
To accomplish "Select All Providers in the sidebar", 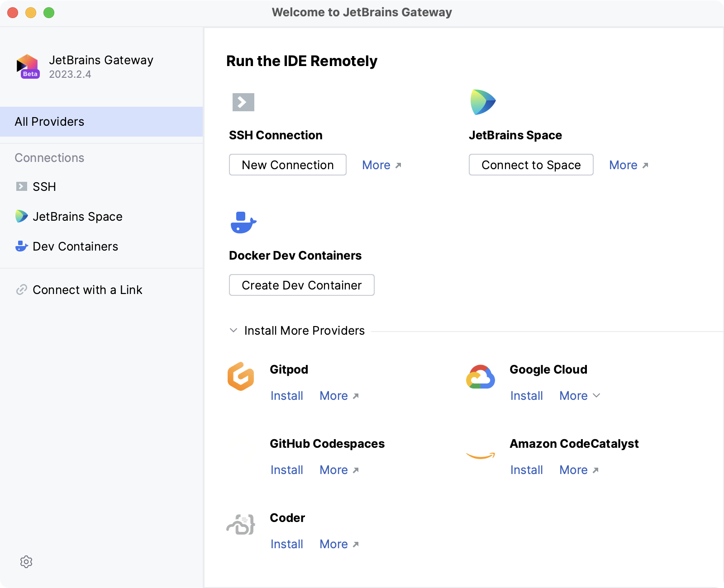I will (101, 122).
